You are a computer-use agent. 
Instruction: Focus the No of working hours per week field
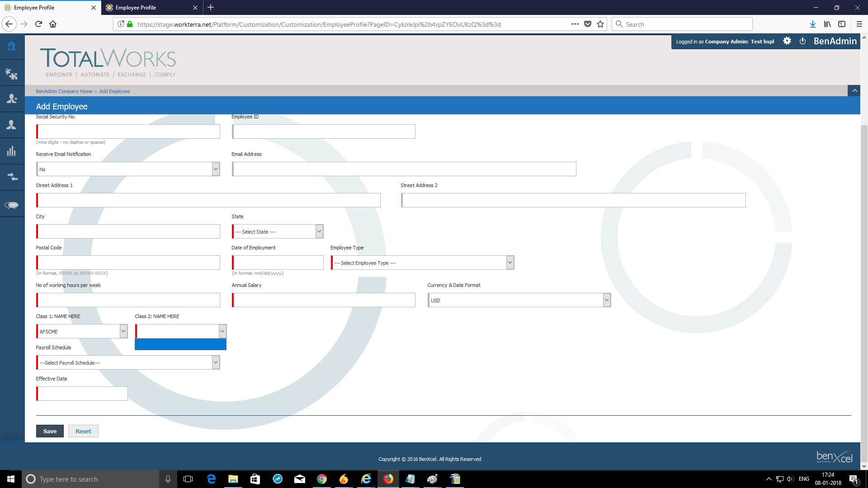[128, 300]
